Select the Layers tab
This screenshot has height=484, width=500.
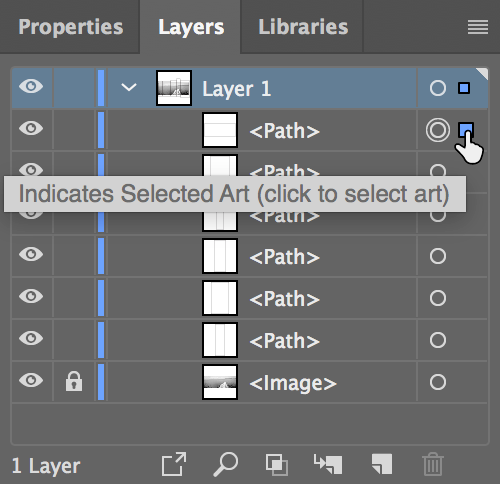click(191, 27)
